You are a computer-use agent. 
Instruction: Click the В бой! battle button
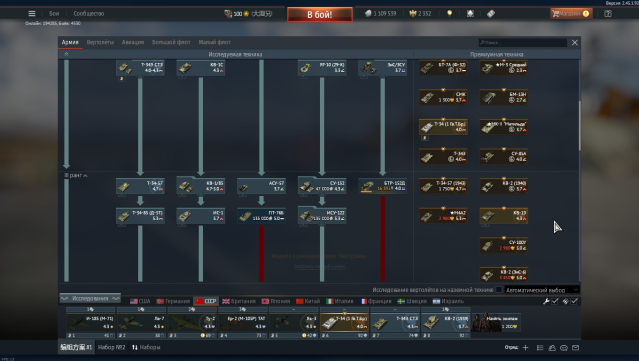tap(320, 15)
